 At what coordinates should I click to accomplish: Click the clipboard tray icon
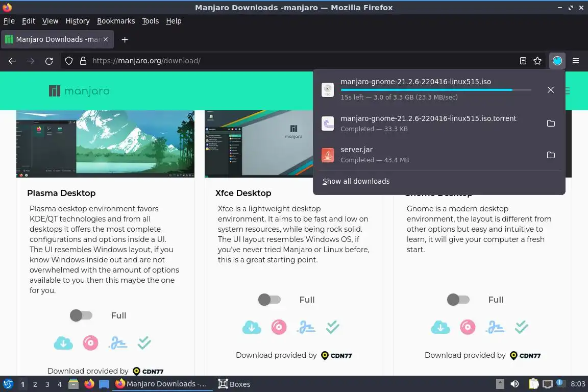click(533, 384)
